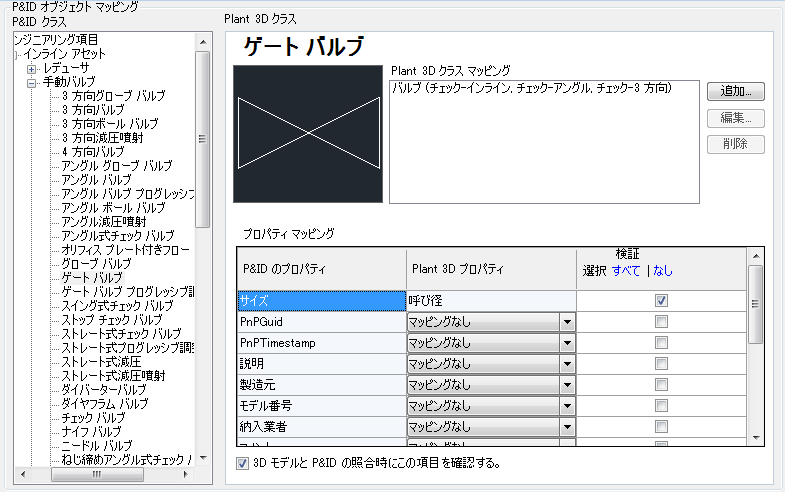
Task: Open Plant 3D property dropdown for PnPGuid
Action: tap(567, 322)
